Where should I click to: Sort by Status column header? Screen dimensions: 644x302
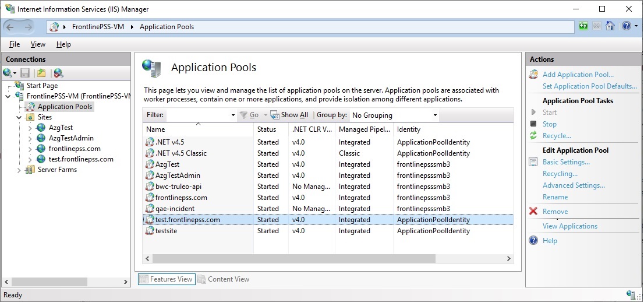(271, 129)
